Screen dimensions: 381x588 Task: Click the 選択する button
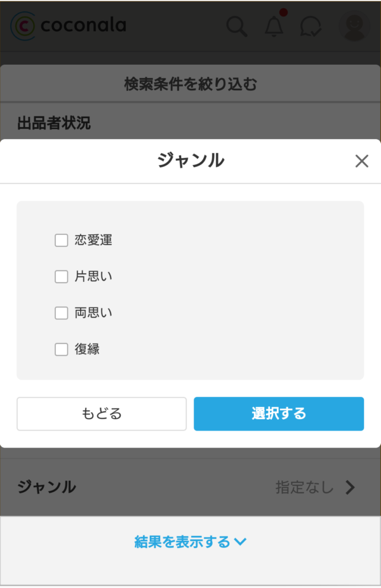pos(279,414)
